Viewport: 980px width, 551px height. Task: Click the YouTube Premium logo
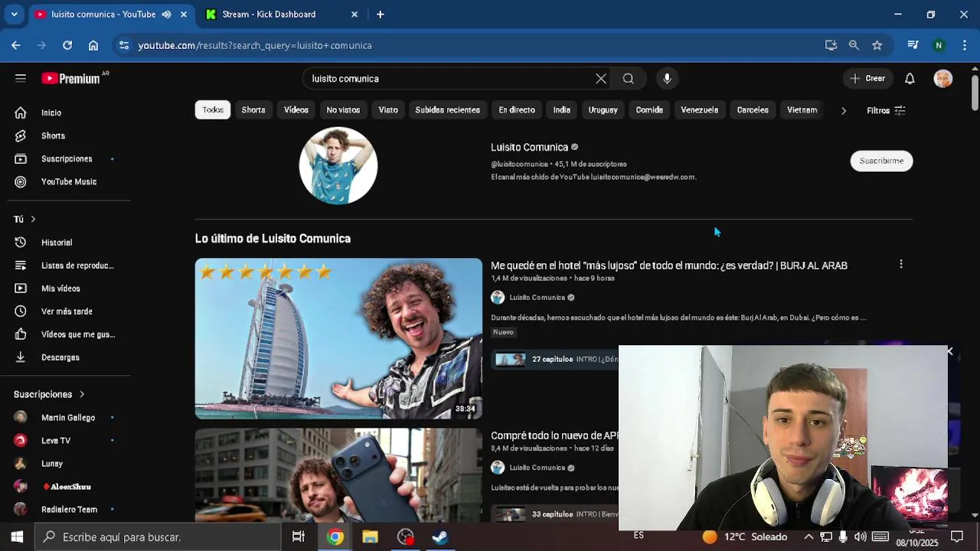point(71,78)
